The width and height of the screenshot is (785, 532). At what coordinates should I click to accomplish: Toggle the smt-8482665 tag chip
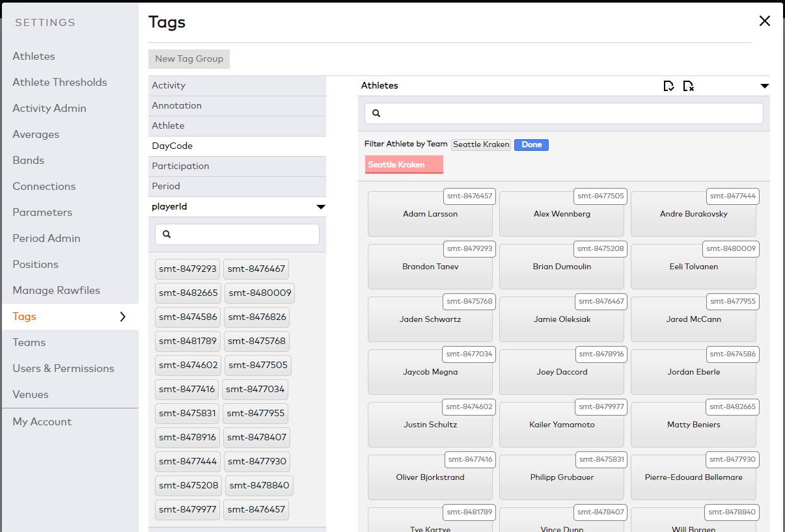187,293
